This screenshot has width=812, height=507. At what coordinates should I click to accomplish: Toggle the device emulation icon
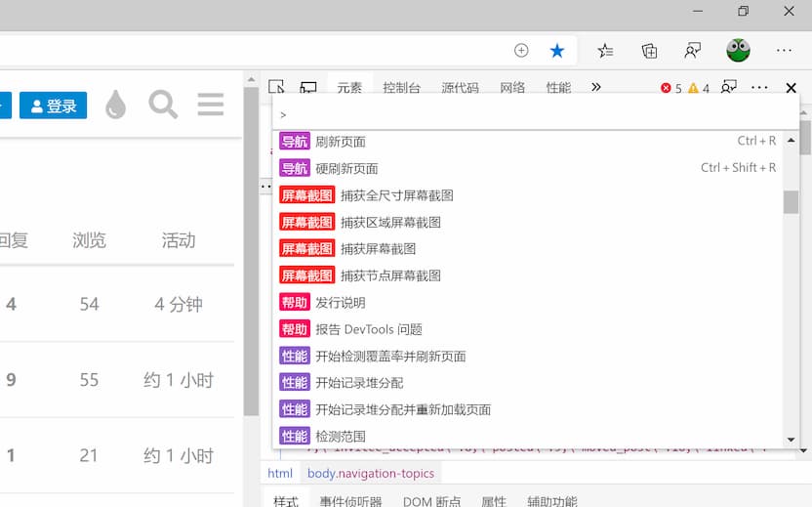pos(308,87)
